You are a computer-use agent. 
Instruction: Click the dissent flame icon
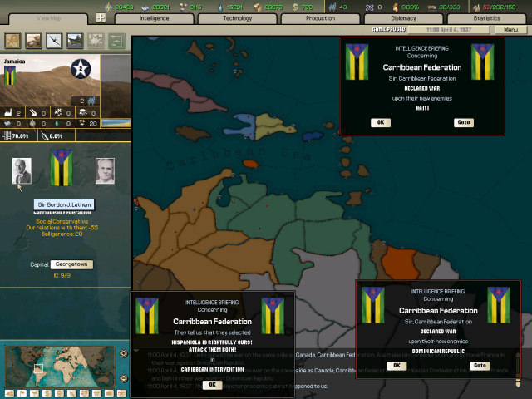pyautogui.click(x=396, y=7)
